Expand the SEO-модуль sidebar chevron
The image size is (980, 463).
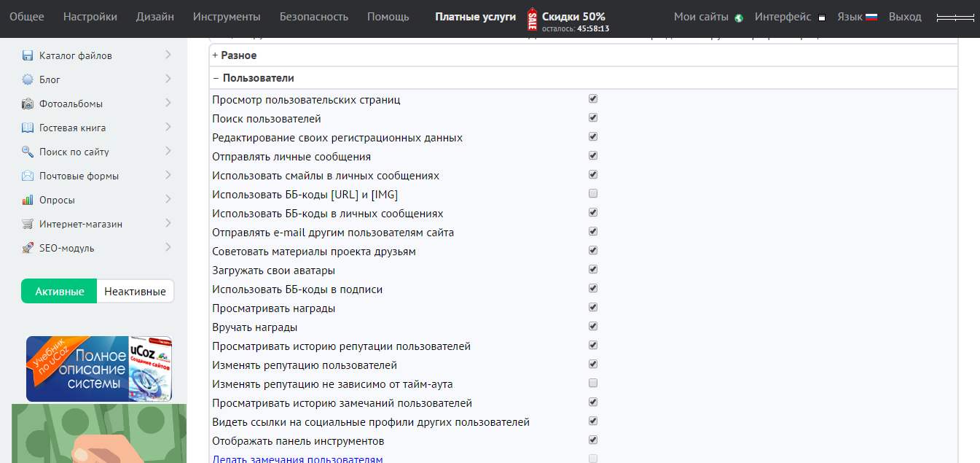click(168, 248)
